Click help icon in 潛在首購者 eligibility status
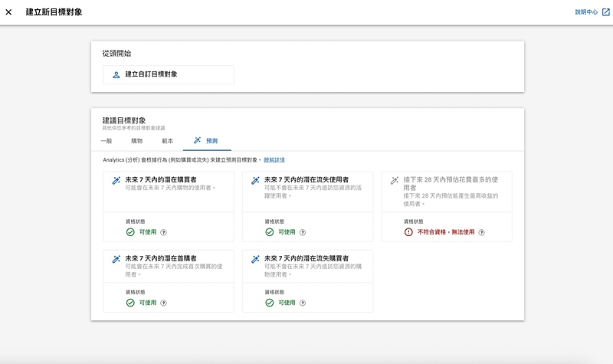 click(163, 303)
